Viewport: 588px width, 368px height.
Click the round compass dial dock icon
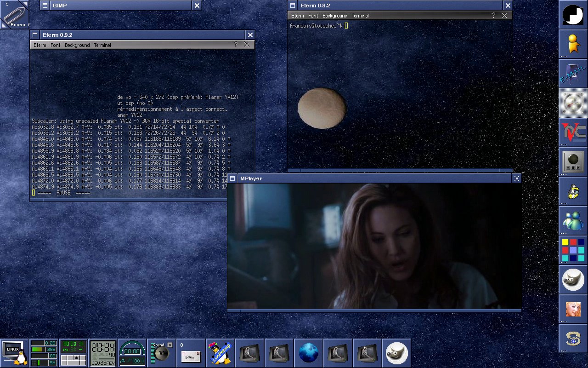tap(573, 103)
